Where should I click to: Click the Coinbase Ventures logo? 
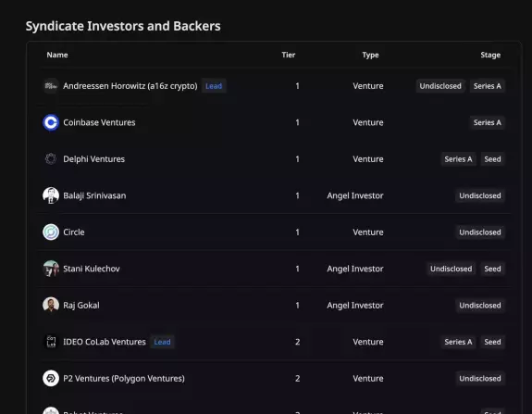coord(51,122)
